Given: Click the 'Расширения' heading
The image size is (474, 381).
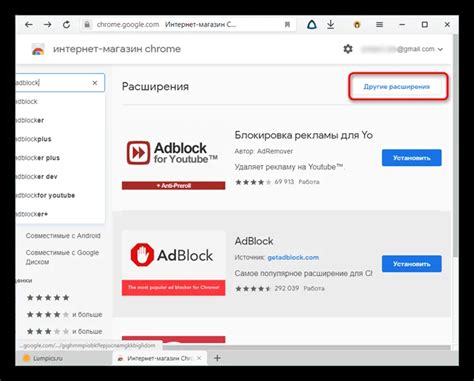Looking at the screenshot, I should pyautogui.click(x=155, y=86).
